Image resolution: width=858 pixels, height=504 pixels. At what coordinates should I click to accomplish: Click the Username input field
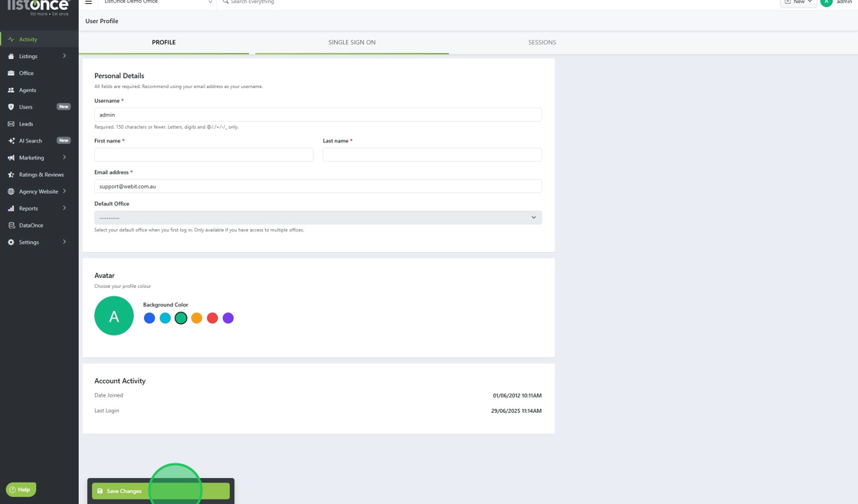318,115
